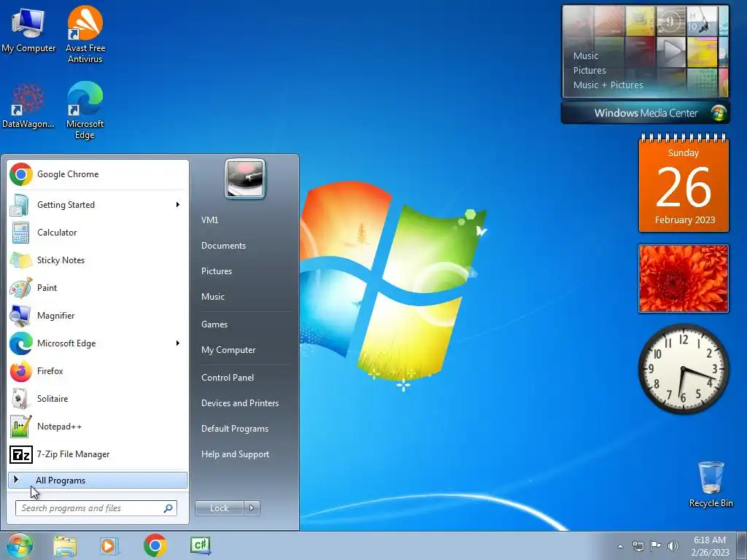Open Solitaire from the Start menu
747x560 pixels.
tap(98, 399)
